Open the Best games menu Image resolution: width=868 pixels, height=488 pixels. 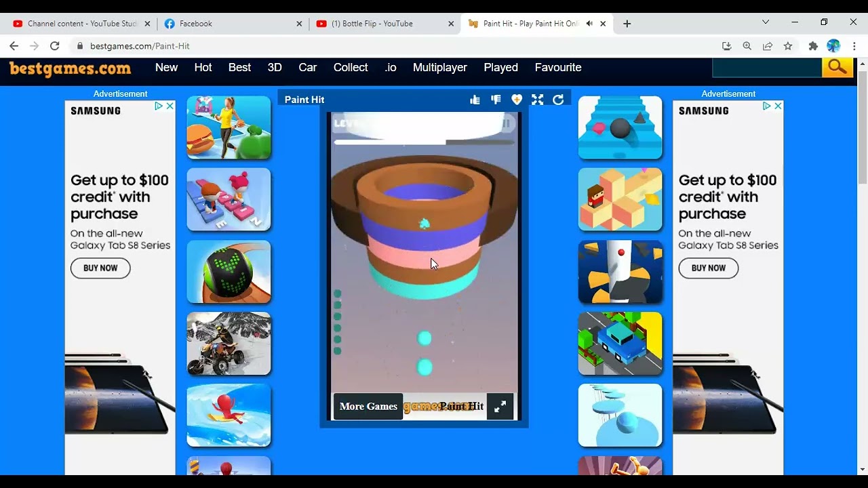click(x=239, y=67)
